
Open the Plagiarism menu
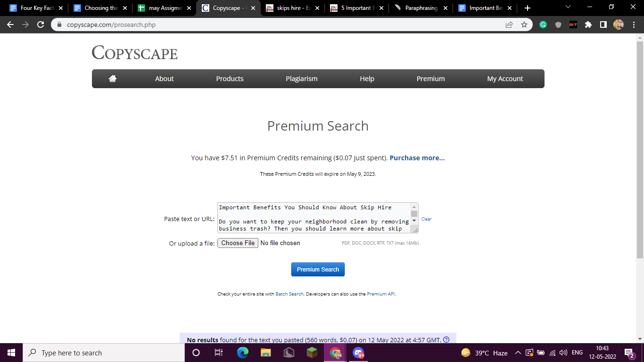point(302,79)
